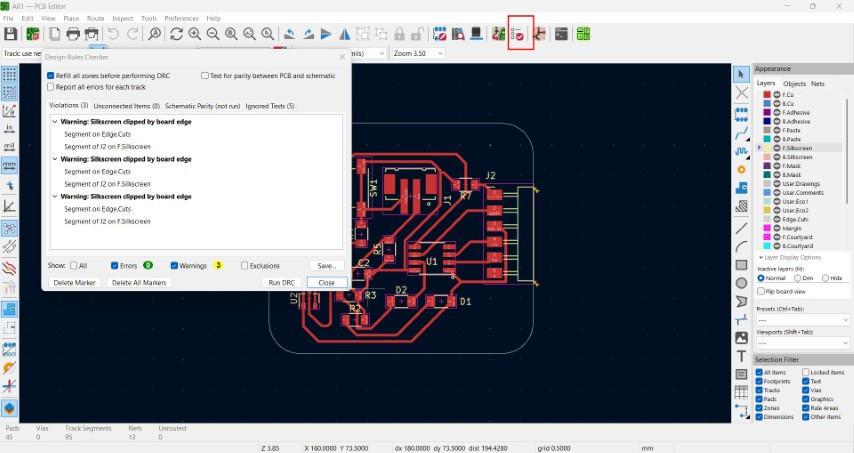
Task: Switch to Nets tab in Appearance
Action: pyautogui.click(x=818, y=84)
